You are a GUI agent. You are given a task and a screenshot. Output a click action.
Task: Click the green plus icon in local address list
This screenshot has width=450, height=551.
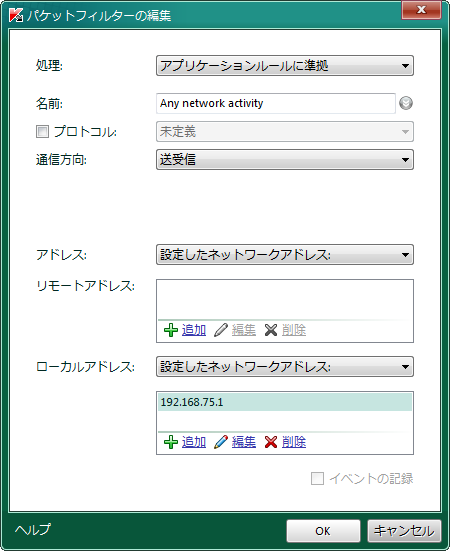tap(171, 442)
